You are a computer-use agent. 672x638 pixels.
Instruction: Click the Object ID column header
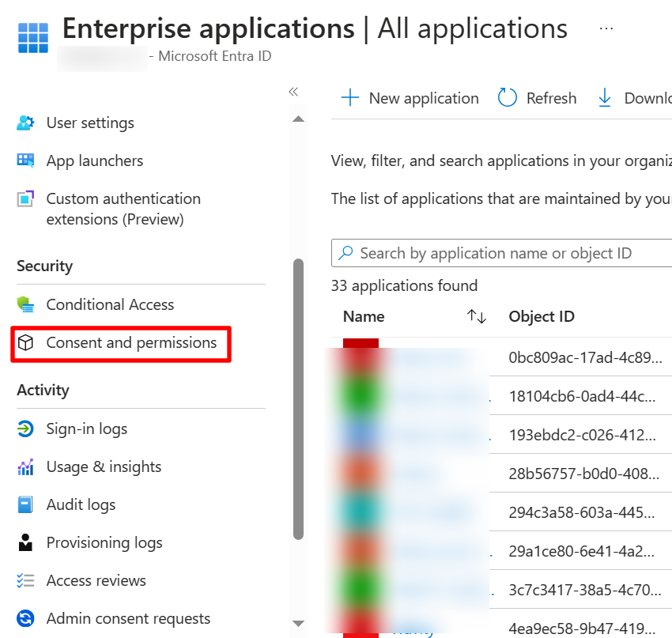[542, 317]
